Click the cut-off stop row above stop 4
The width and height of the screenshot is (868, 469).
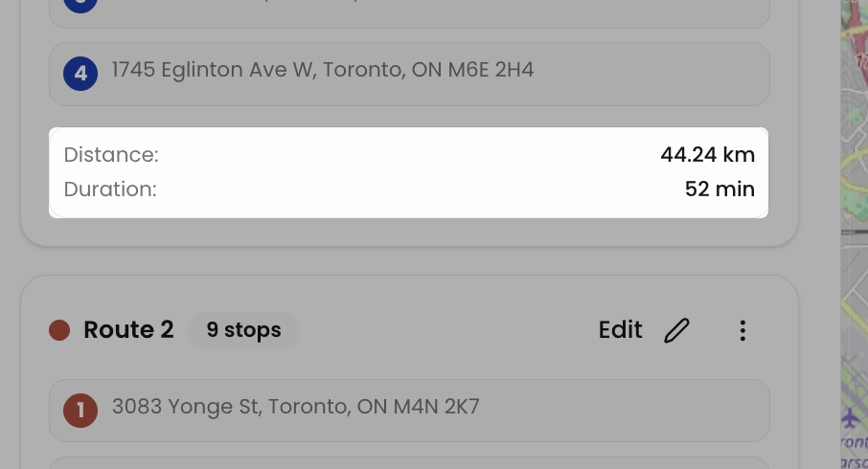(409, 13)
